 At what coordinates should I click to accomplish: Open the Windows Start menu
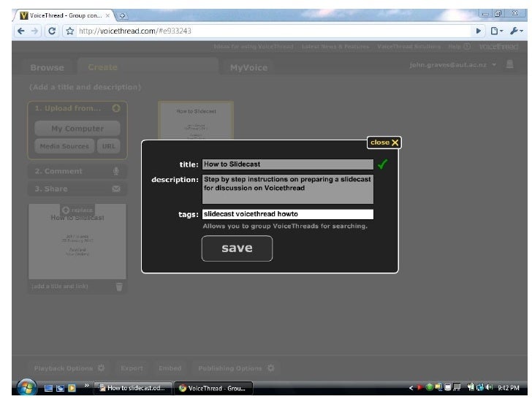[27, 387]
